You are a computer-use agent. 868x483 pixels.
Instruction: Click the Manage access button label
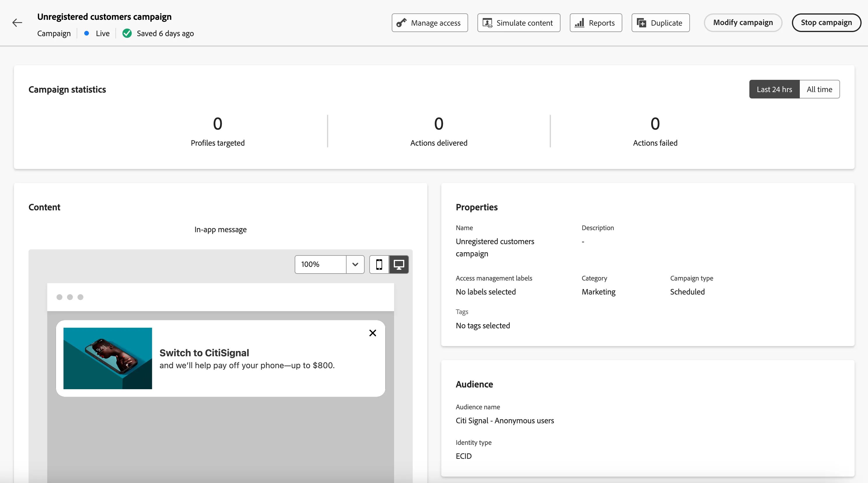coord(436,23)
